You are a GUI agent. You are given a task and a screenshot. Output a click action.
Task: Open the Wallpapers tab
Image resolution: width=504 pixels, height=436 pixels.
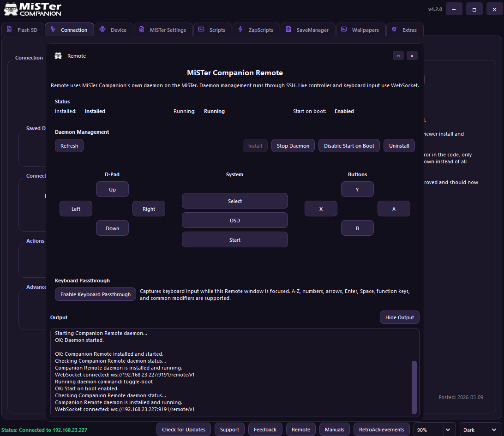(x=360, y=30)
